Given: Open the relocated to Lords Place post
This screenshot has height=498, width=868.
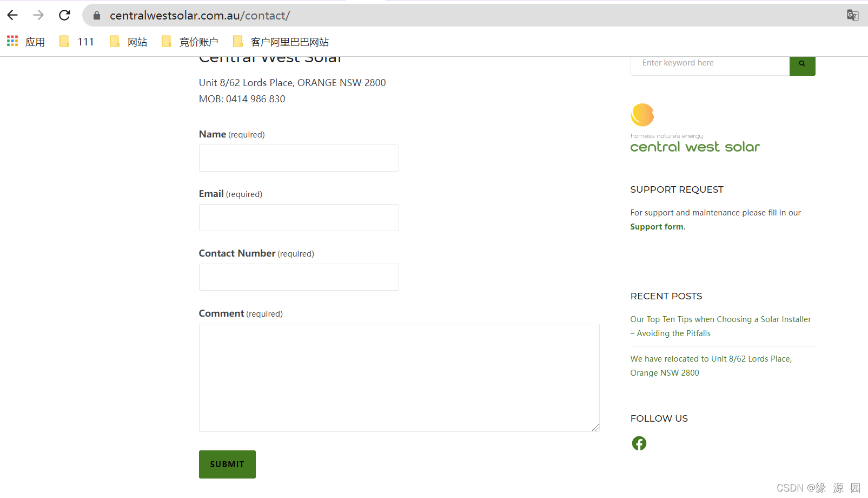Looking at the screenshot, I should [711, 366].
